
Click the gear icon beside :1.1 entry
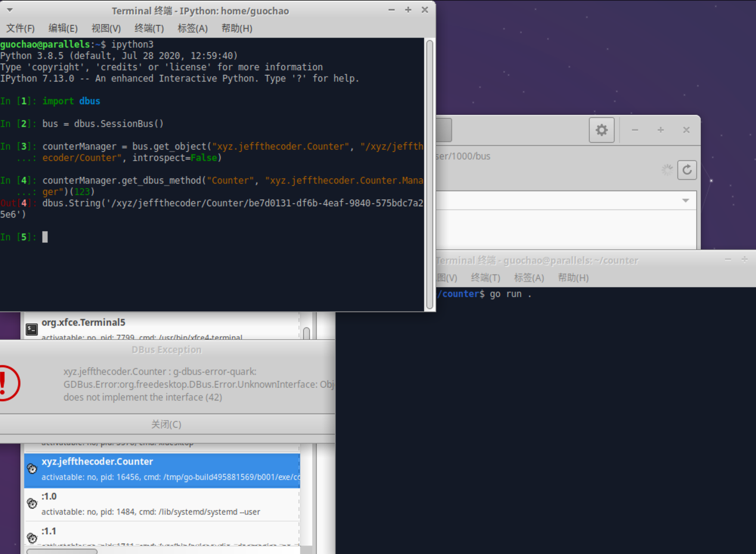(32, 538)
